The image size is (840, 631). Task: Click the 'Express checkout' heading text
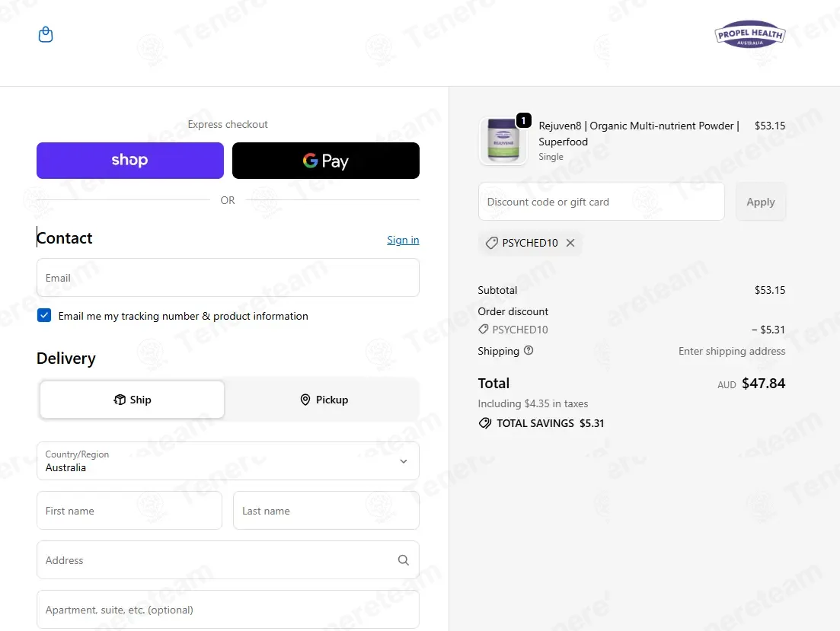(x=228, y=124)
